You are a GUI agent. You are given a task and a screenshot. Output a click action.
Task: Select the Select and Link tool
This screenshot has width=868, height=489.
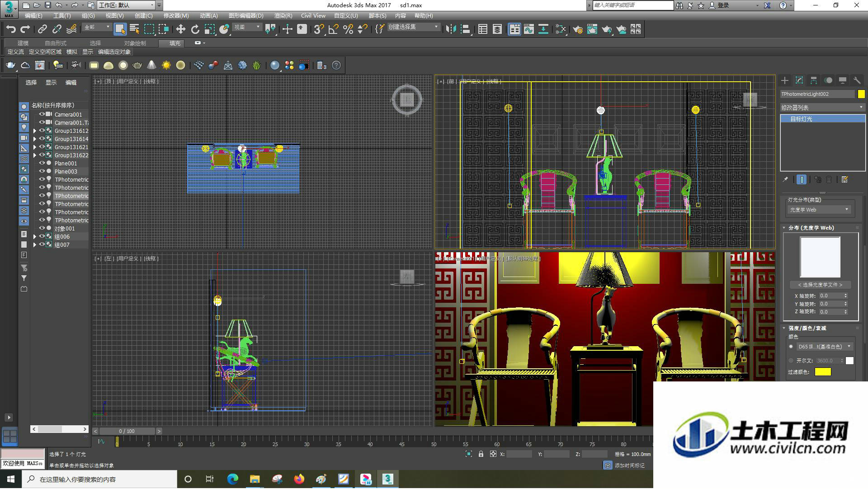click(42, 29)
